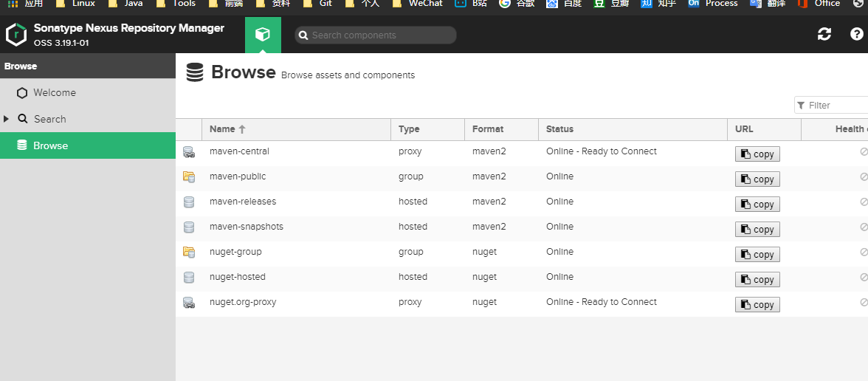Viewport: 868px width, 381px height.
Task: Click the maven-releases hosted database icon
Action: (x=189, y=202)
